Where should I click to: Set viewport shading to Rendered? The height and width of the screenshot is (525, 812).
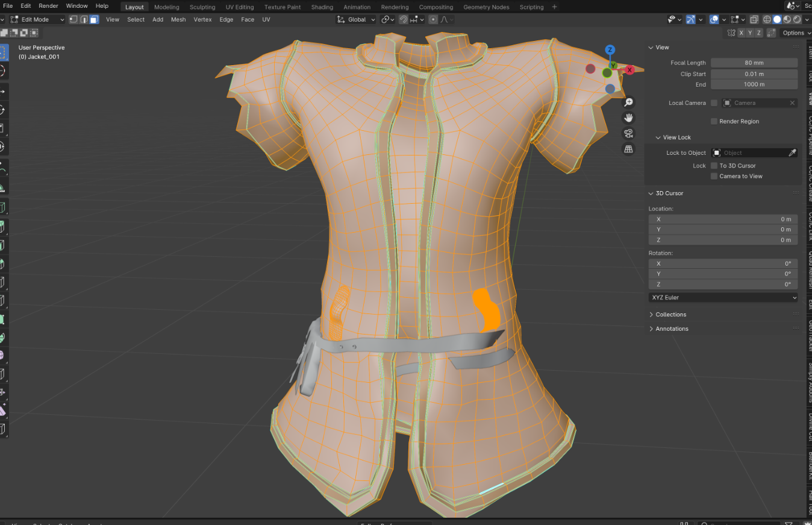[797, 19]
